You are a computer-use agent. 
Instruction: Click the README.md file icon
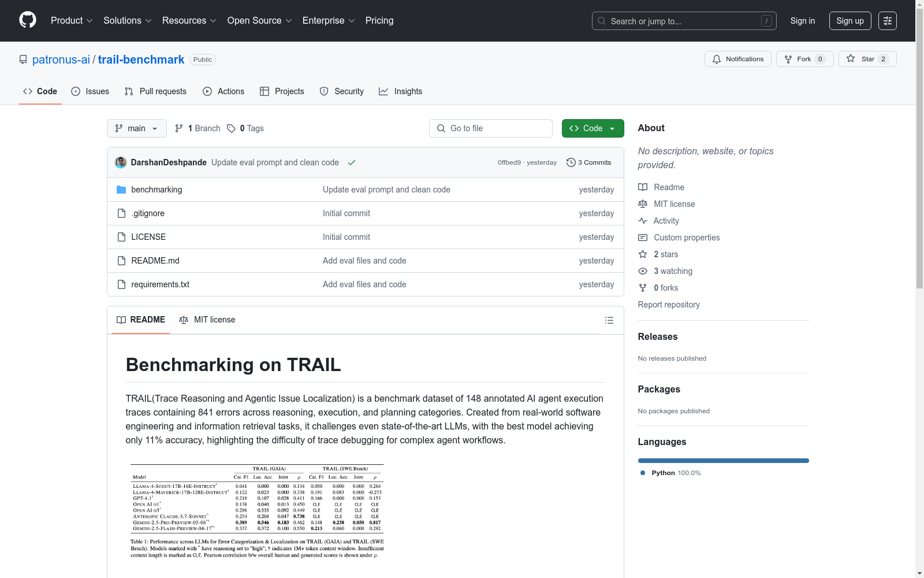[x=121, y=261]
